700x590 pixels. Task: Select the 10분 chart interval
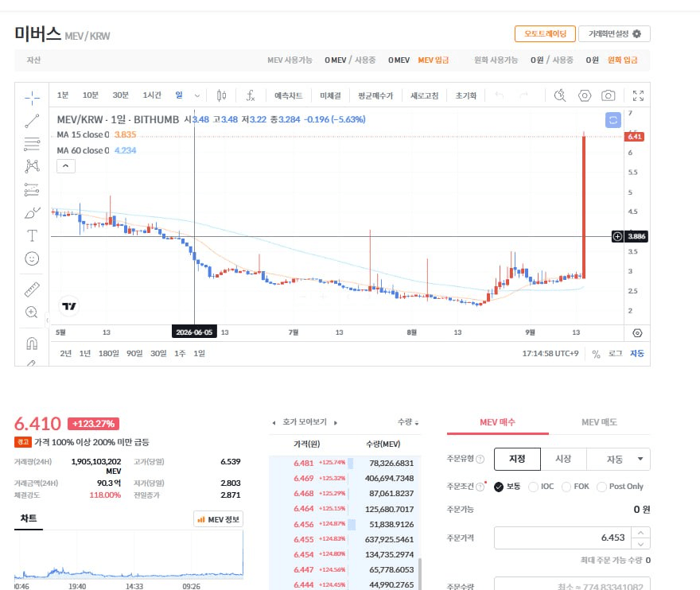(90, 95)
